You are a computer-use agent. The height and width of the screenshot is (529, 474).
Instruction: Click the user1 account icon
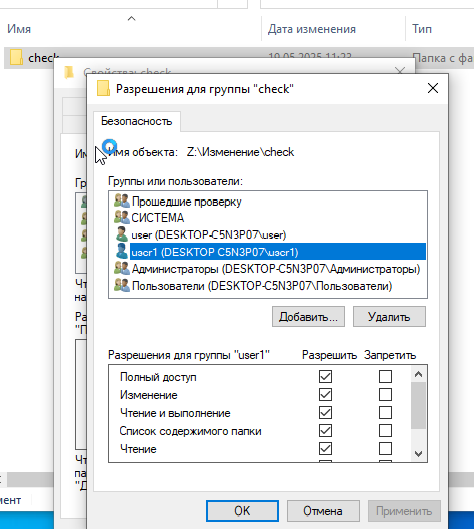coord(122,251)
